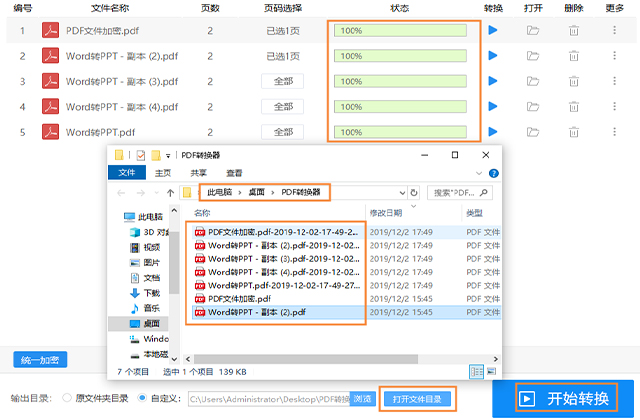Sort files by 名称 column header

point(202,213)
